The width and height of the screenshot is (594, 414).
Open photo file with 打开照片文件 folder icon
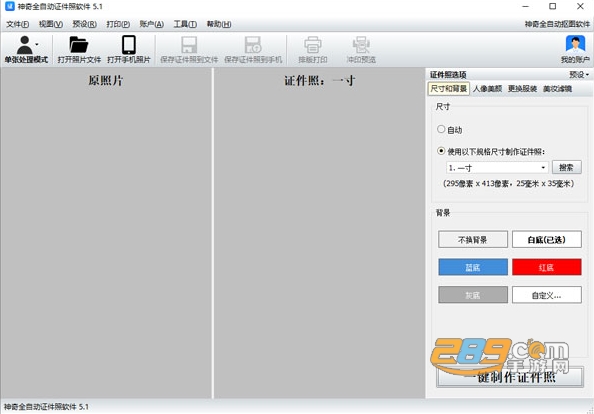coord(79,45)
